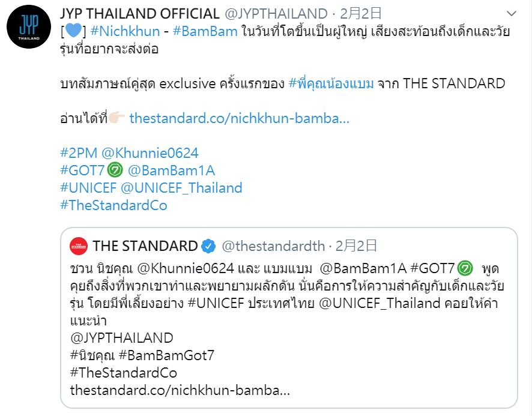
Task: Visit the @BamBam1A mention profile
Action: pyautogui.click(x=171, y=170)
